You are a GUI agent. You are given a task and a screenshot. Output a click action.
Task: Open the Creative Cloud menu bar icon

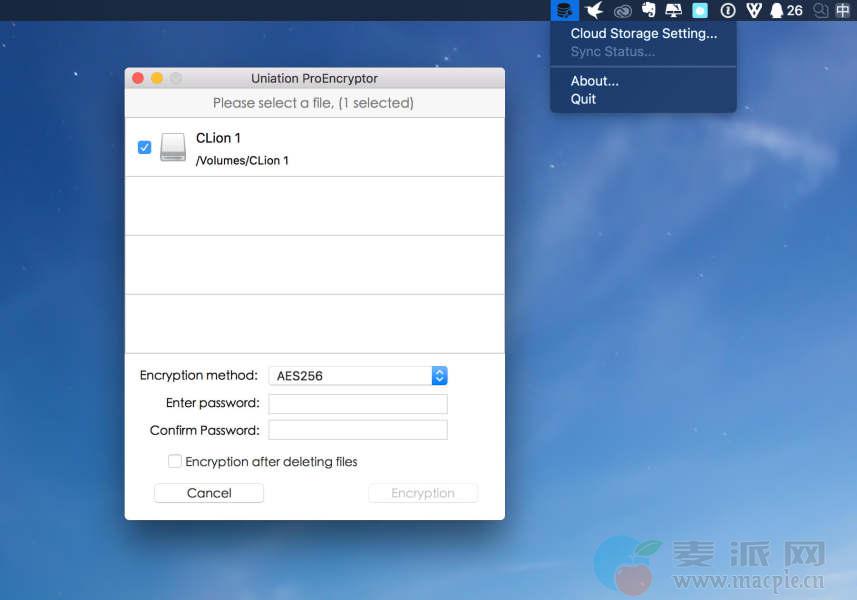click(623, 10)
